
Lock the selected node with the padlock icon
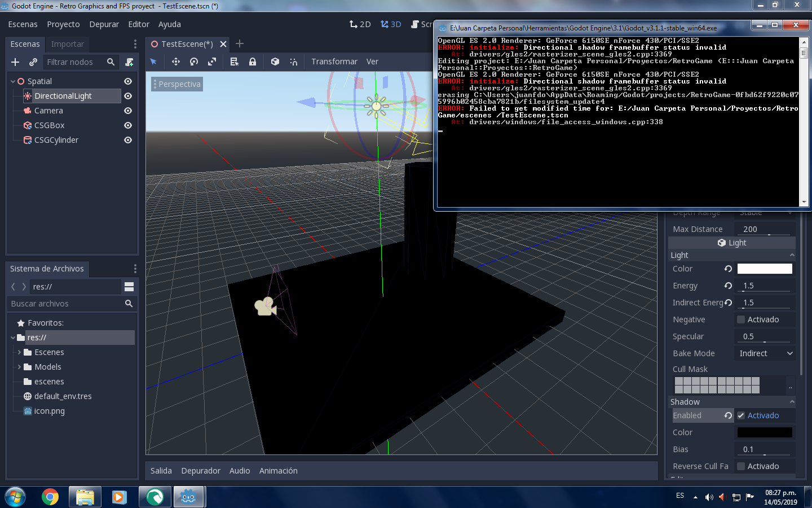252,62
